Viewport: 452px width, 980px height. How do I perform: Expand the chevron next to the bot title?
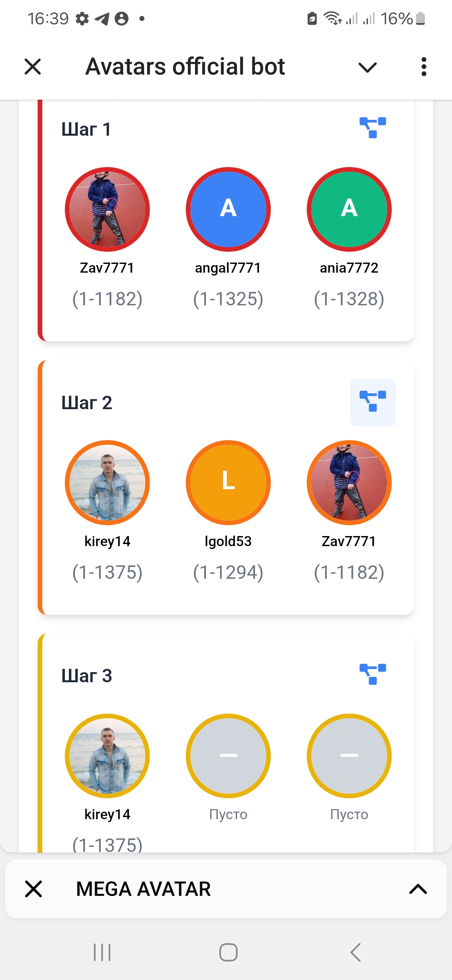(x=367, y=67)
